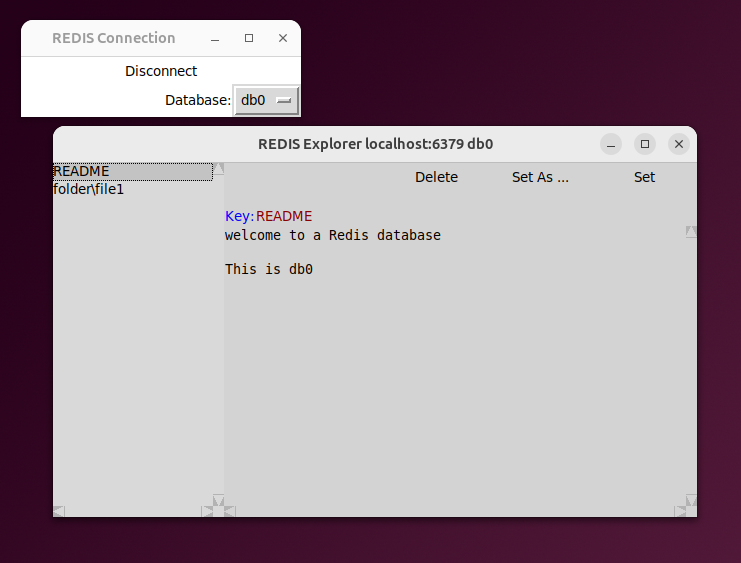Minimize the REDIS Explorer window
741x563 pixels.
(611, 144)
